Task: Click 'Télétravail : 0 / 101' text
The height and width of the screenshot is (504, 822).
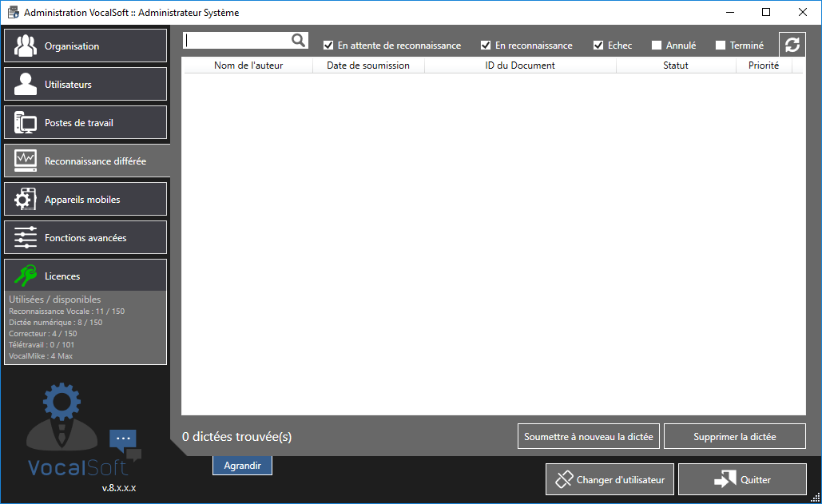Action: tap(42, 345)
